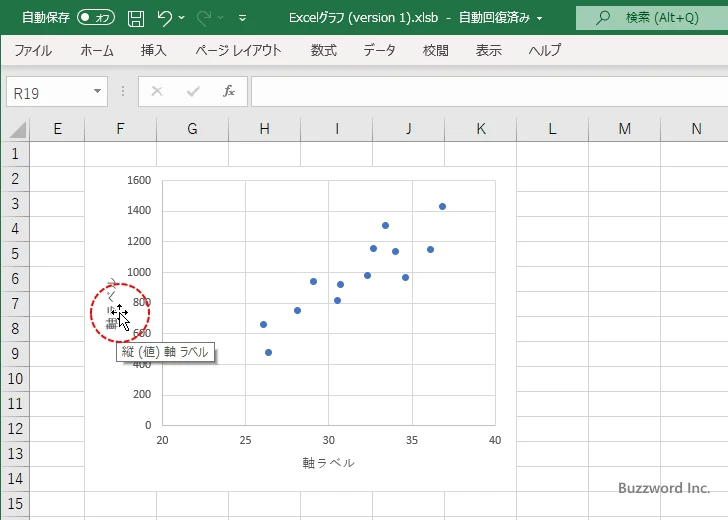Click the 1200 vertical axis value

click(x=139, y=241)
